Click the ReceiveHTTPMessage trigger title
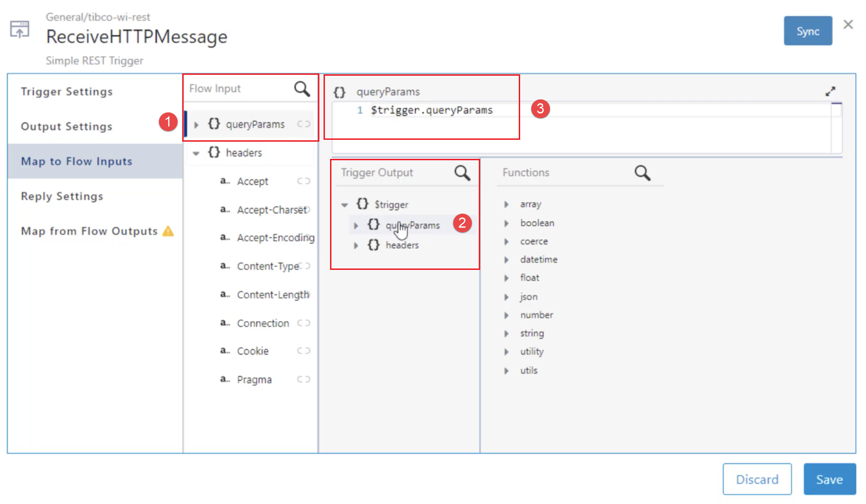The height and width of the screenshot is (504, 866). [137, 37]
